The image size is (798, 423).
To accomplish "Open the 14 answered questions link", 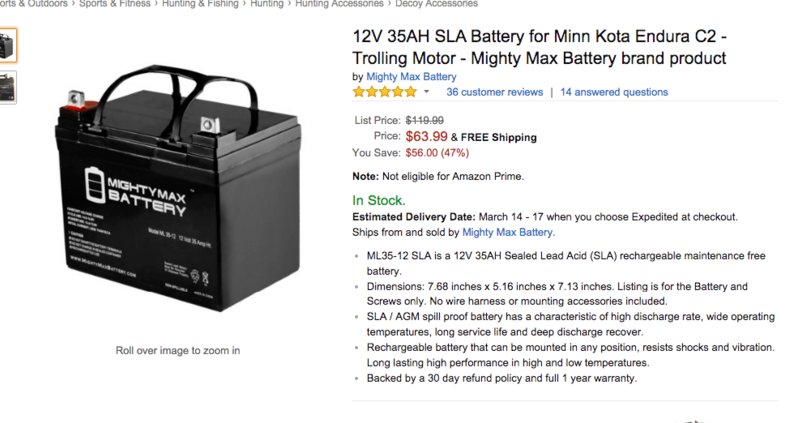I will coord(614,92).
